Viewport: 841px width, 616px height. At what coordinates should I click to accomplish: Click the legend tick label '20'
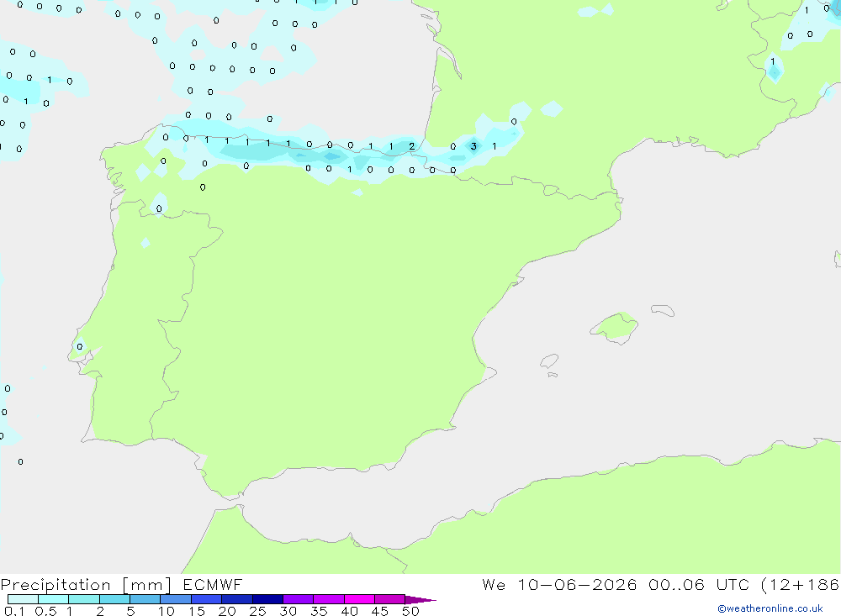[227, 611]
